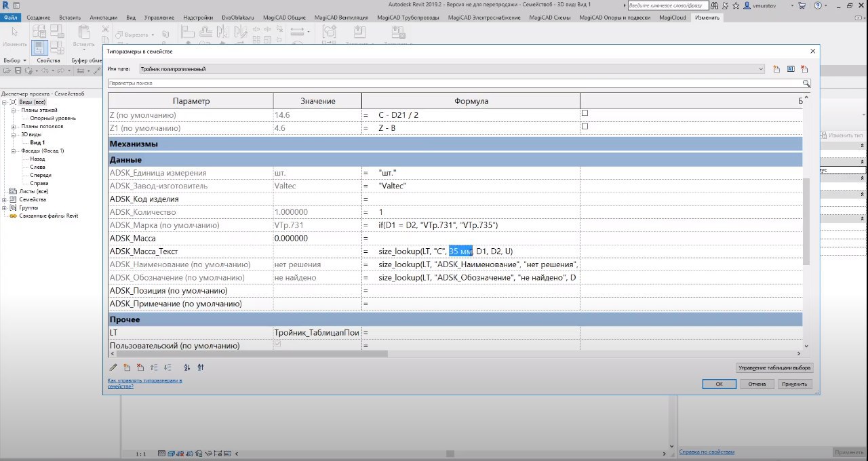Click the user account icon near vmuratov
Screen dimensions: 868x461
click(x=748, y=5)
